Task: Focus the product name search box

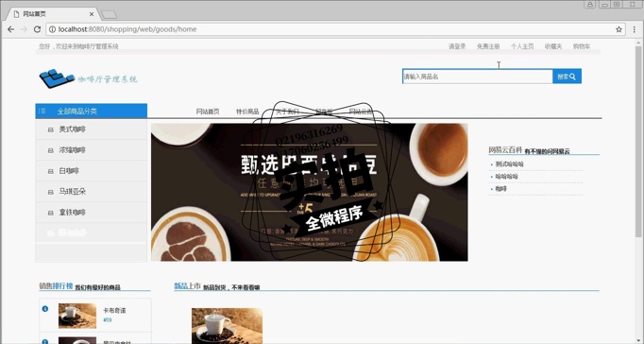Action: (x=477, y=77)
